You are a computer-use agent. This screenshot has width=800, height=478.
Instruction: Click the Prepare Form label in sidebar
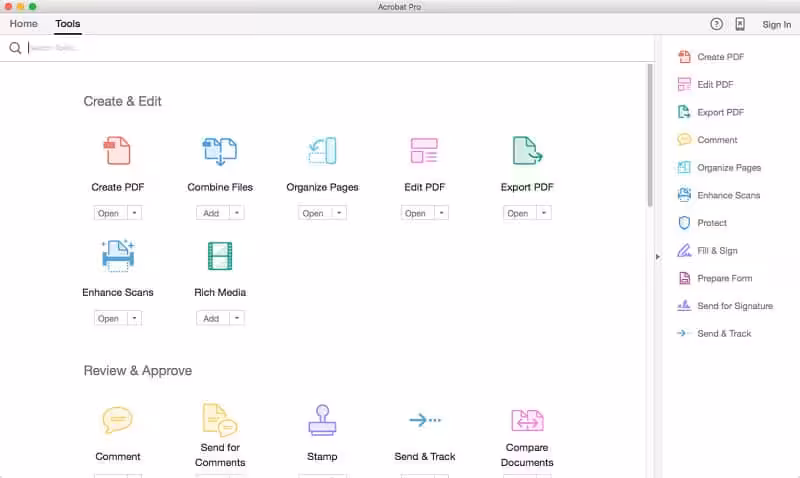[724, 278]
